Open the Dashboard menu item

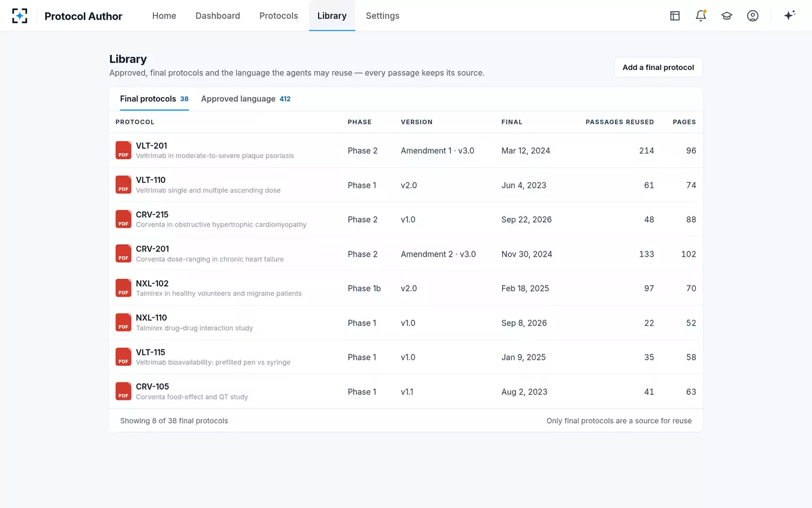click(218, 16)
